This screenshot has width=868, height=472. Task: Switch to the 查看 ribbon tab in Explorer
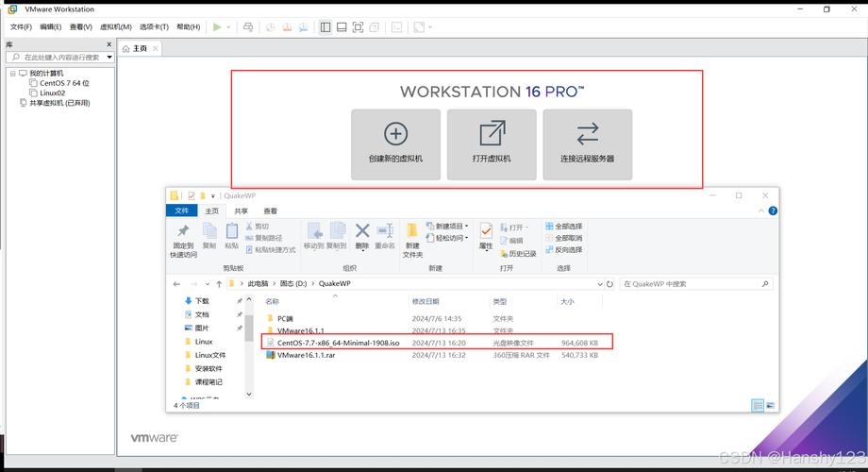tap(270, 211)
